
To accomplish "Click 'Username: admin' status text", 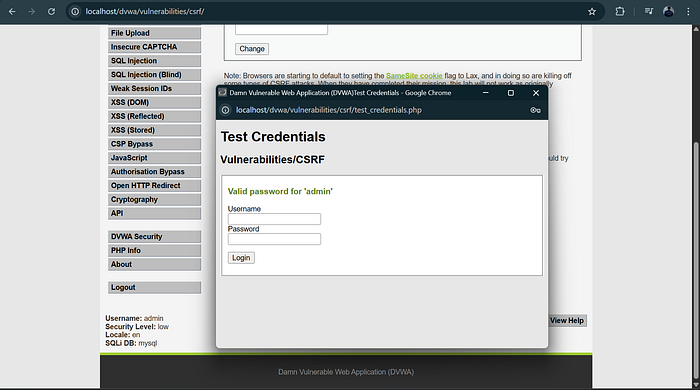I will [x=134, y=318].
